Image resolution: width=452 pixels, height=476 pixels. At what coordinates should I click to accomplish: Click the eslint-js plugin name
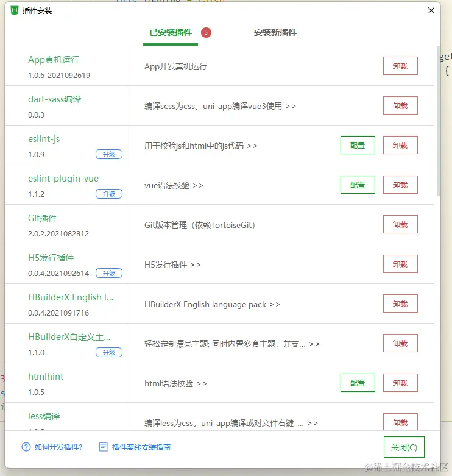click(x=44, y=139)
